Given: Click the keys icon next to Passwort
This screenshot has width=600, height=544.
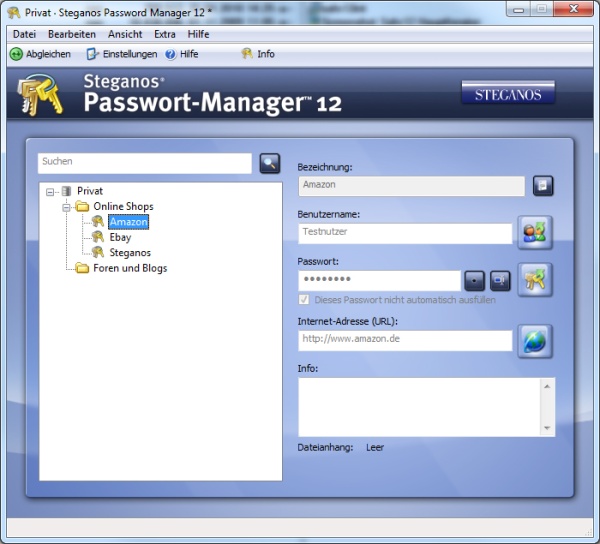Looking at the screenshot, I should pos(535,280).
